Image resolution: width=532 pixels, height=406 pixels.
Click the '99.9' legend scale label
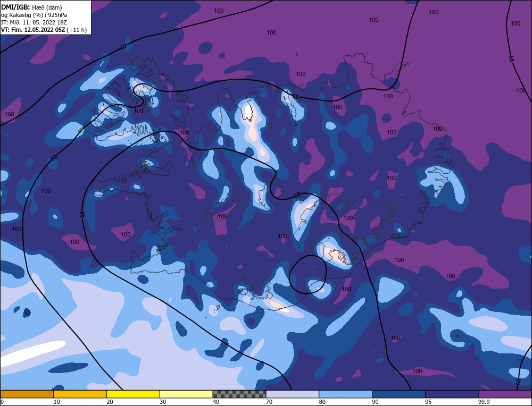(483, 402)
